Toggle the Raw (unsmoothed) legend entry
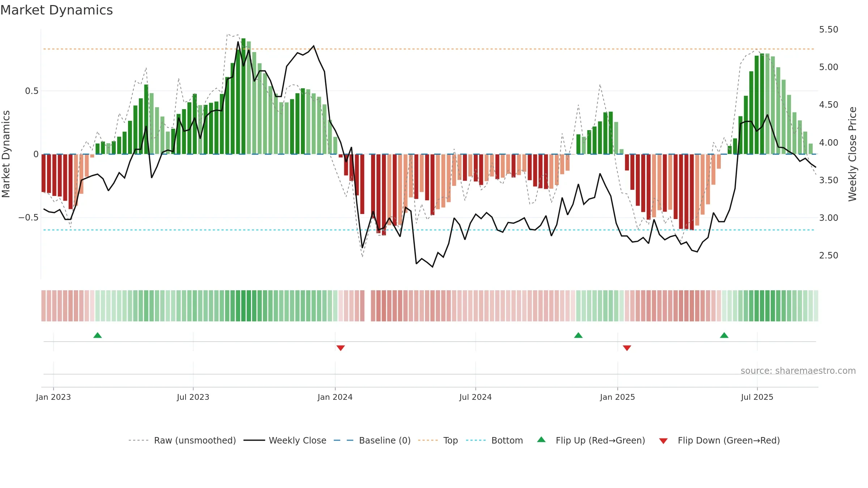Screen dimensions: 868x488 pyautogui.click(x=182, y=440)
